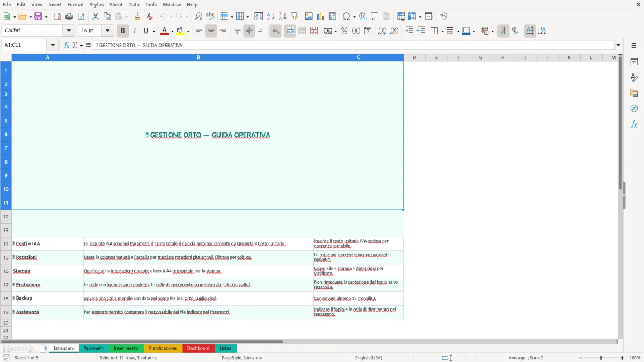Open the font name dropdown
This screenshot has height=362, width=644.
point(69,31)
